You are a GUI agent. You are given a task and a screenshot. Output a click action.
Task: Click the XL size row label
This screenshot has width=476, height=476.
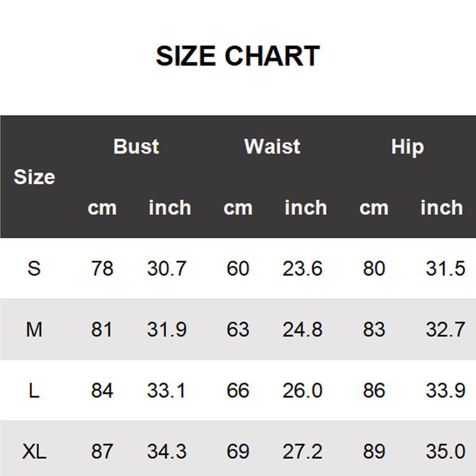(x=34, y=452)
